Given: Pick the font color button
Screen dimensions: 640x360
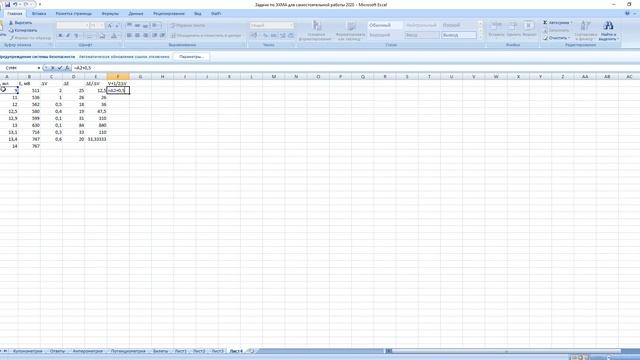Looking at the screenshot, I should point(114,36).
